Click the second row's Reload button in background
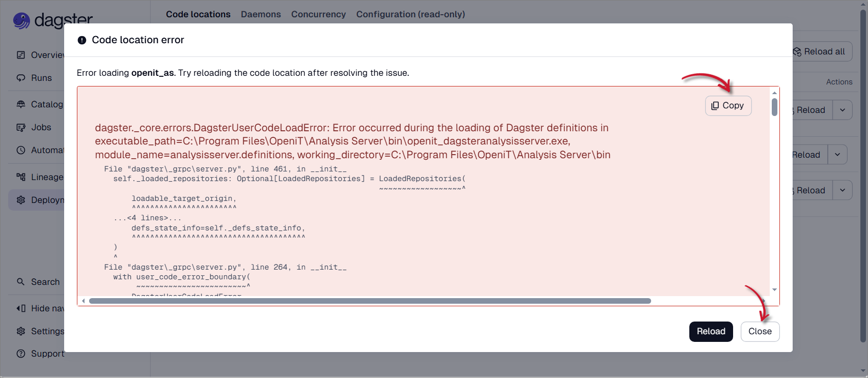Image resolution: width=868 pixels, height=378 pixels. tap(809, 155)
